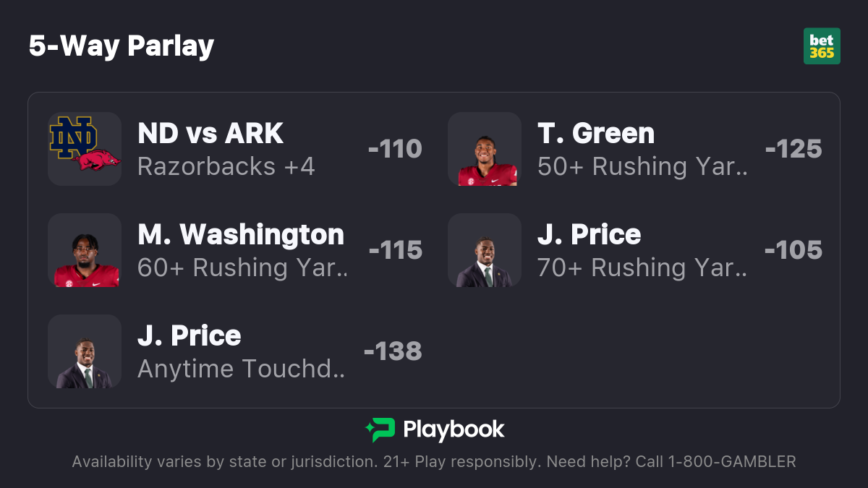Click J. Price anytime touchdown headshot
Image resolution: width=868 pixels, height=488 pixels.
tap(85, 351)
